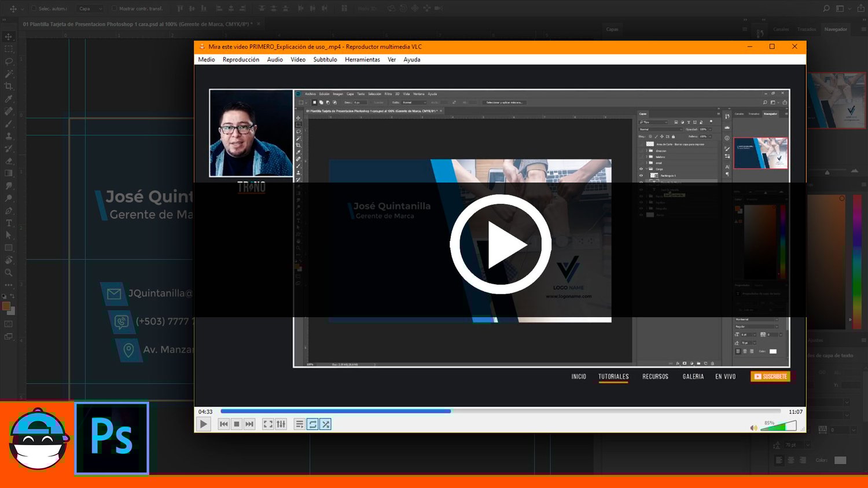Show the VLC playlist icon
This screenshot has height=488, width=868.
[299, 424]
